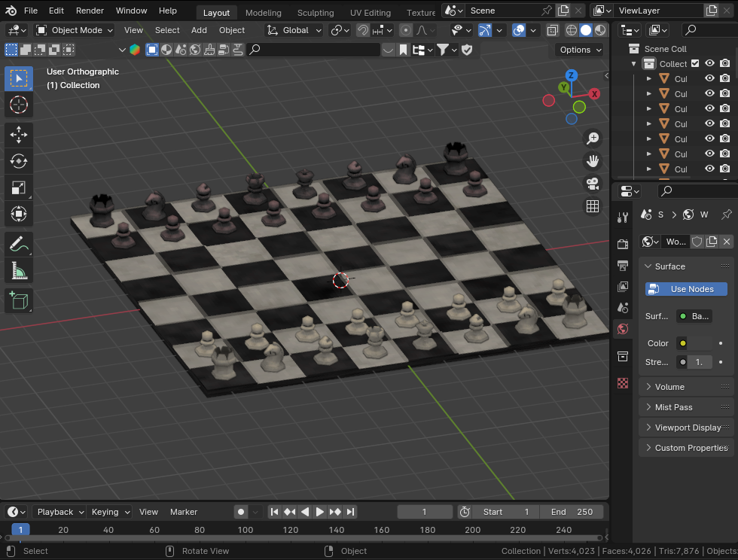Select the Add Cube tool
Image resolution: width=738 pixels, height=560 pixels.
(19, 301)
